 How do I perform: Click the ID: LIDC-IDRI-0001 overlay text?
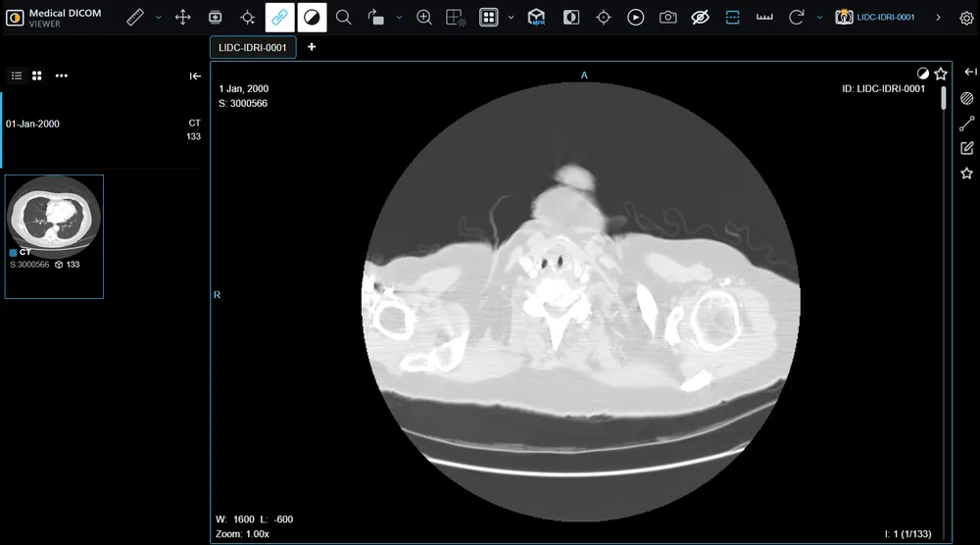883,89
